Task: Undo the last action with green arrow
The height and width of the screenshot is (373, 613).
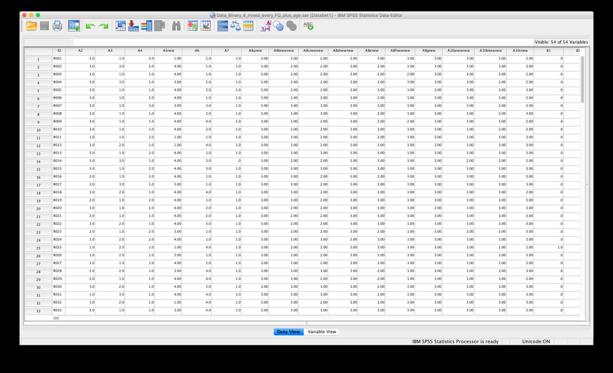Action: pyautogui.click(x=90, y=26)
